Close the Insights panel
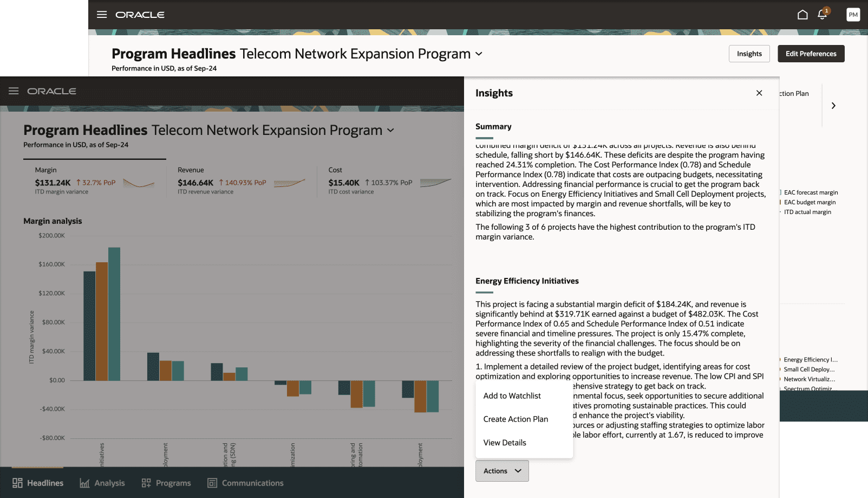868x498 pixels. [x=759, y=93]
